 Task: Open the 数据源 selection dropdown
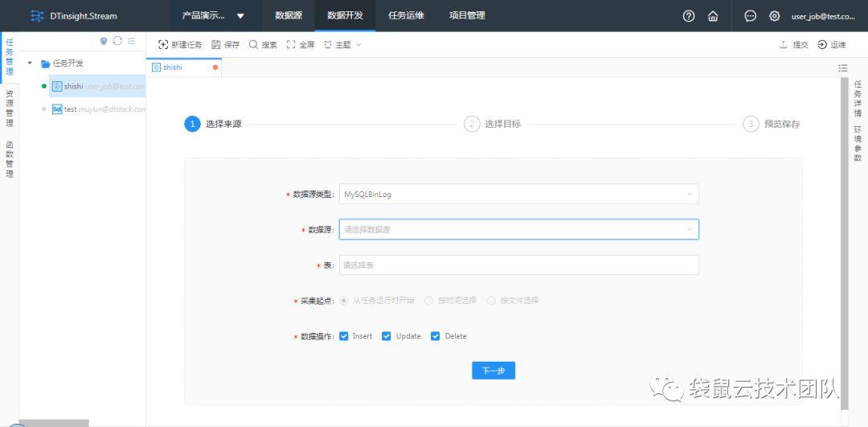click(x=518, y=229)
